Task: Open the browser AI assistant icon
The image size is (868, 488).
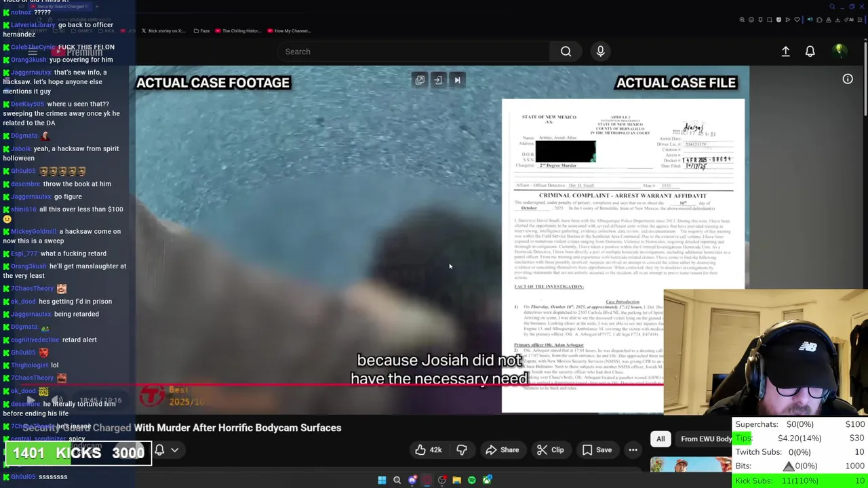Action: click(x=850, y=20)
